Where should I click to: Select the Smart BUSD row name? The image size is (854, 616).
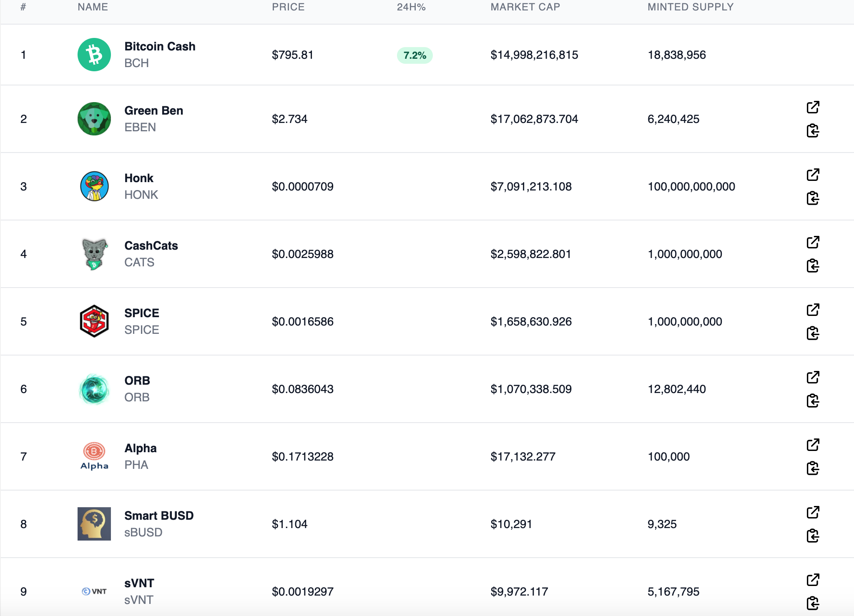pos(159,516)
